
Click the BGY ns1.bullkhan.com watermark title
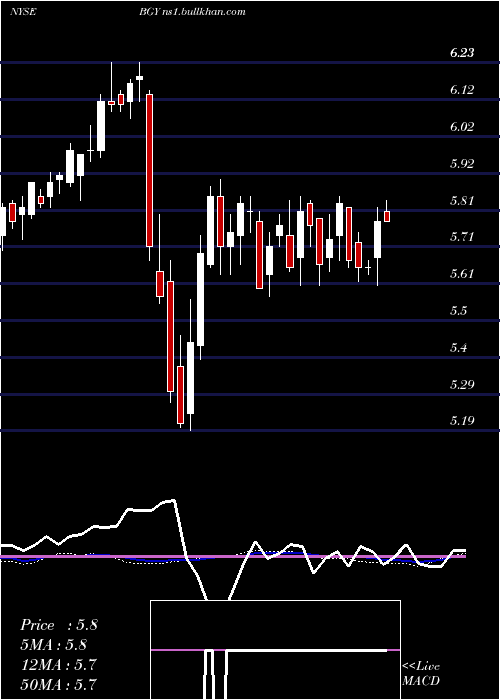(x=192, y=11)
